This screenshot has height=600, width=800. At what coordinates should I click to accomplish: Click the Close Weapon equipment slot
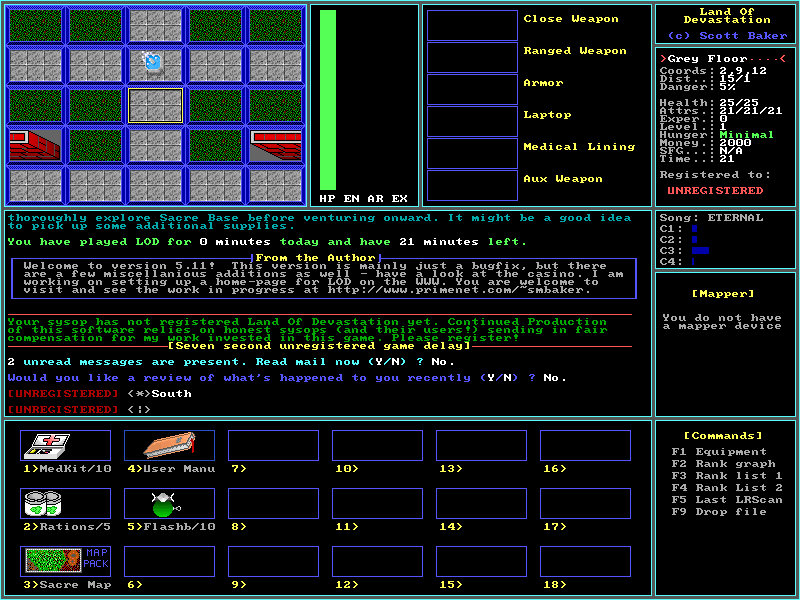(x=472, y=26)
